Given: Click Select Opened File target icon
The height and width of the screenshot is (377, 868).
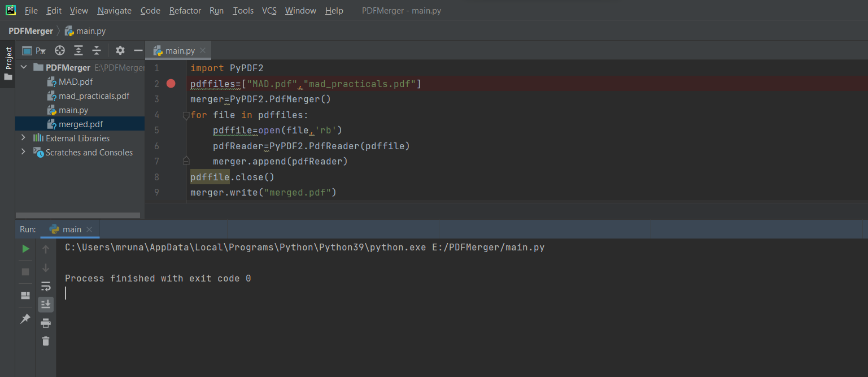Looking at the screenshot, I should 59,50.
